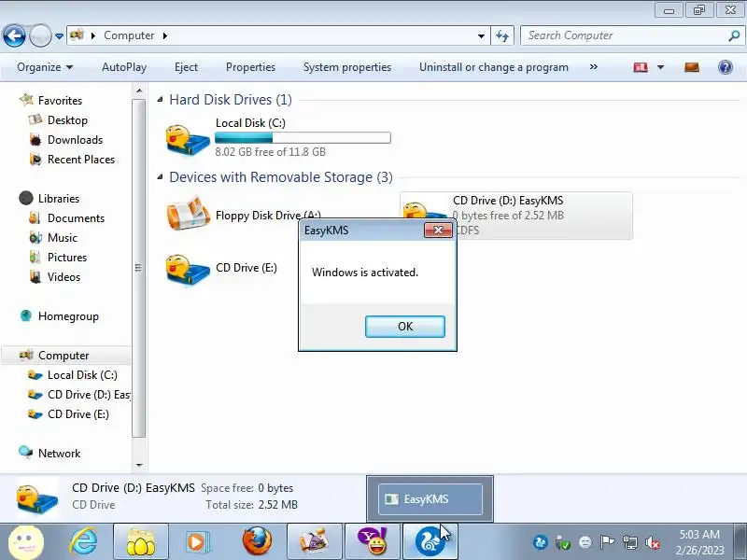This screenshot has height=560, width=747.
Task: Collapse Devices with Removable Storage group
Action: pos(160,177)
